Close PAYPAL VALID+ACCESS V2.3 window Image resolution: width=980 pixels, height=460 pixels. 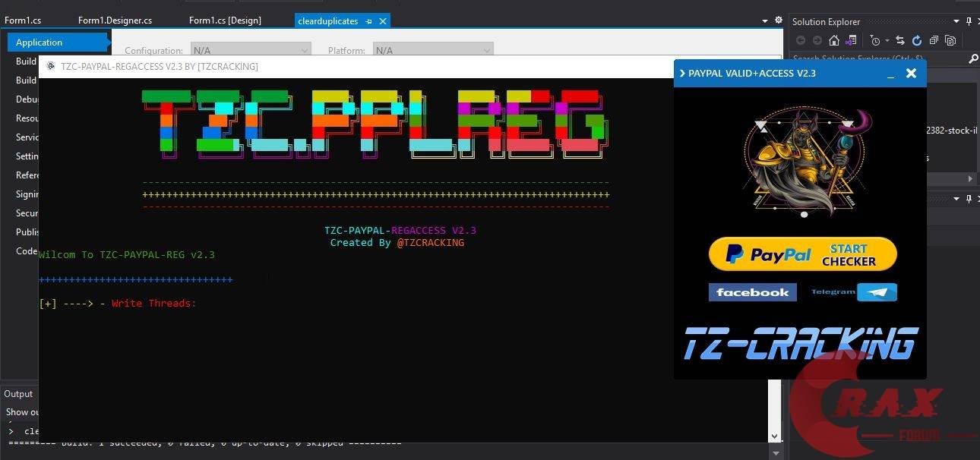(912, 73)
